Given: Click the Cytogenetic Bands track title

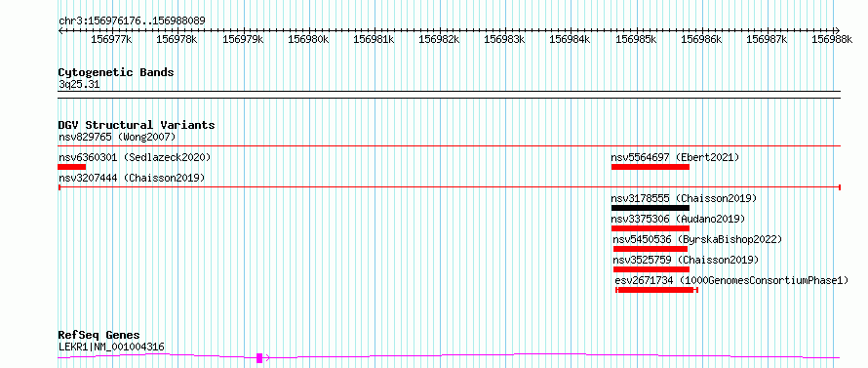Looking at the screenshot, I should 116,72.
